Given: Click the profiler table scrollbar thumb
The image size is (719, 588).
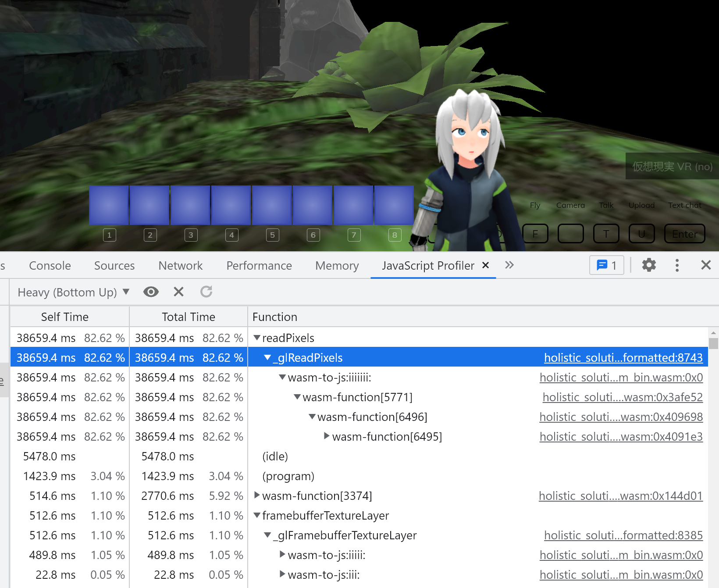Looking at the screenshot, I should tap(713, 343).
